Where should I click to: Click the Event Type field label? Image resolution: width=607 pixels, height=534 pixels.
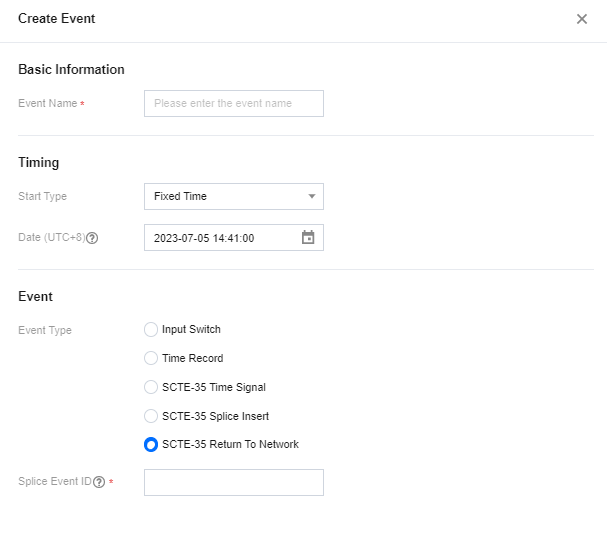click(45, 330)
